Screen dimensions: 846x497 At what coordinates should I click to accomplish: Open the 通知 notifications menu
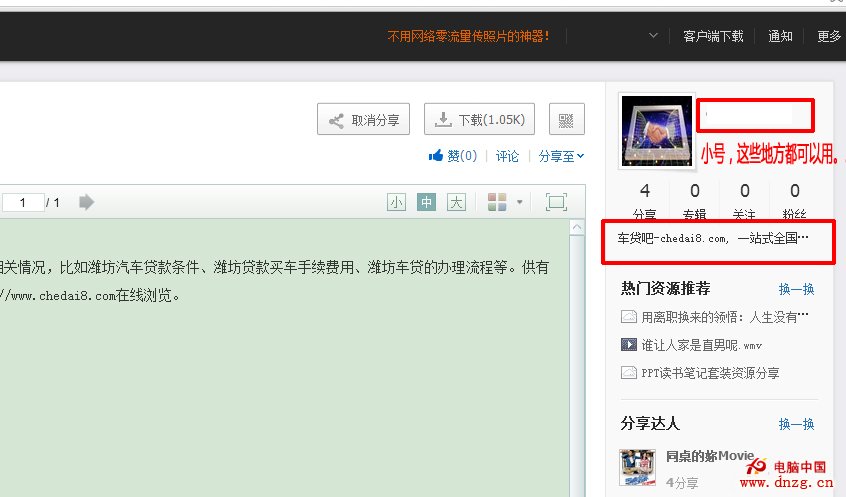click(780, 36)
